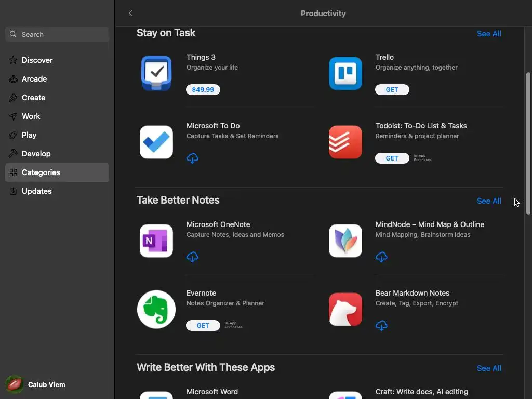Go to the Create section

(57, 97)
